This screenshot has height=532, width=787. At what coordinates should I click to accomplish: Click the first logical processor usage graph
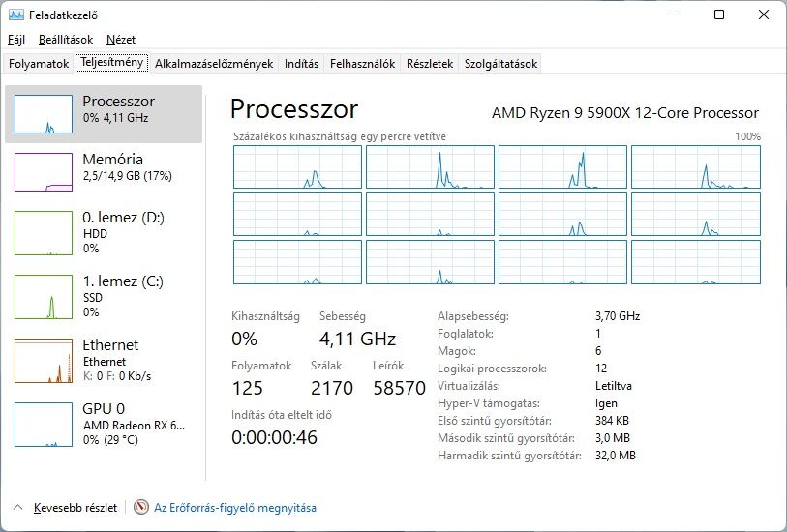point(297,167)
